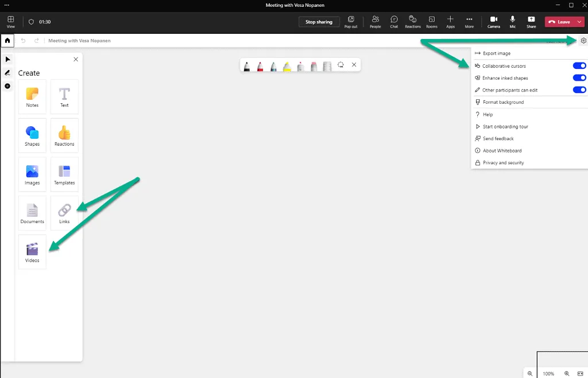Choose the arrow select tool in the sidebar

(7, 59)
